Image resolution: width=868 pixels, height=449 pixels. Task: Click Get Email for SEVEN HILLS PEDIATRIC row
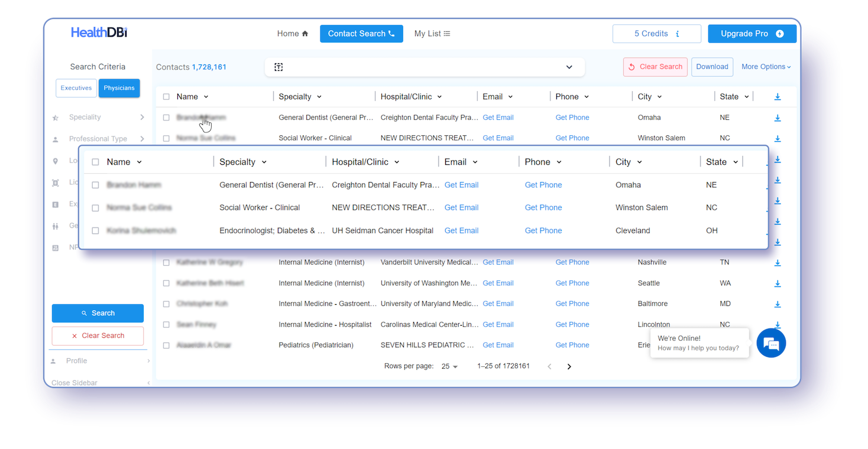click(x=498, y=345)
